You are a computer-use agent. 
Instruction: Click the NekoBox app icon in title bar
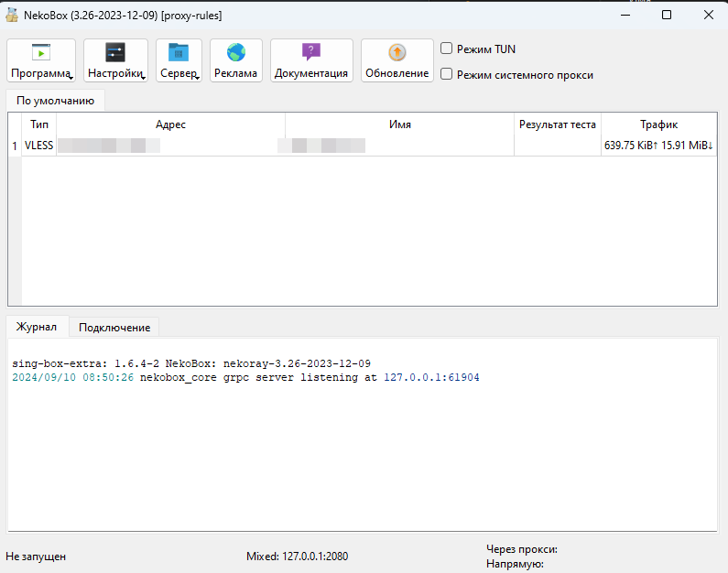[x=13, y=15]
